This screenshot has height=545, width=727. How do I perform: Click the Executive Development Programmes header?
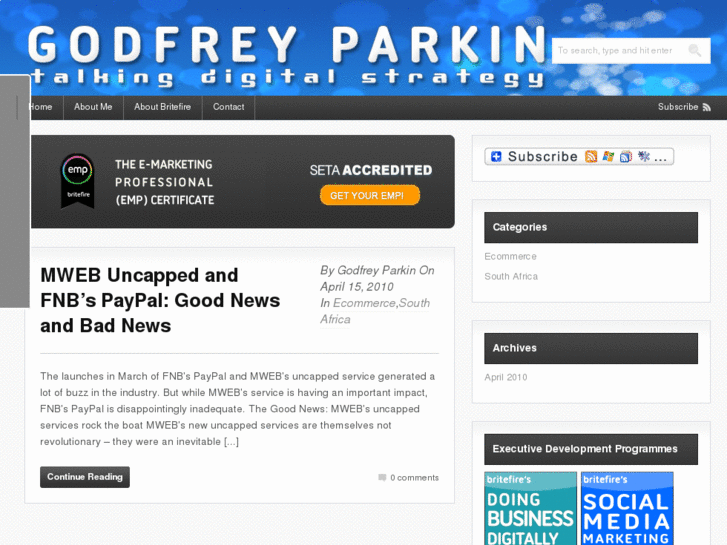pos(591,449)
